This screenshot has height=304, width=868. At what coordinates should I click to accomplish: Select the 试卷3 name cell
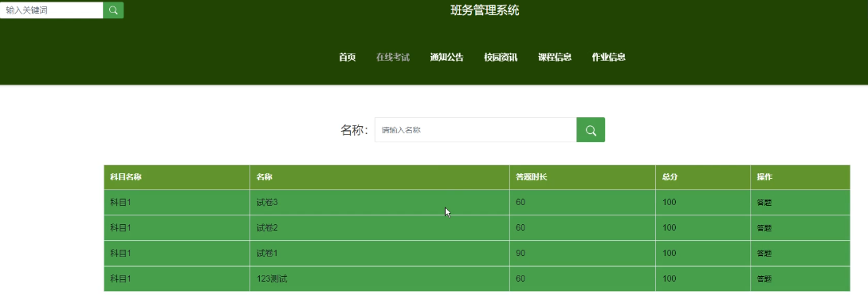(379, 203)
